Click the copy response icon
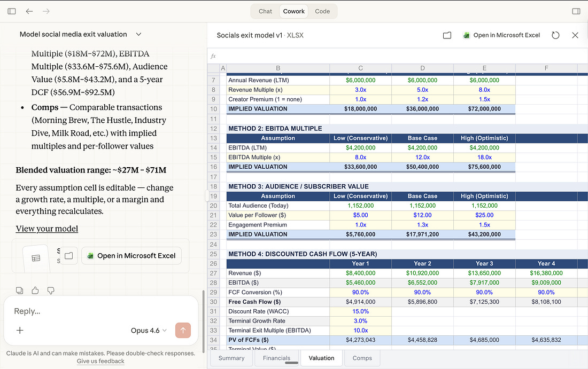The image size is (588, 369). coord(19,291)
